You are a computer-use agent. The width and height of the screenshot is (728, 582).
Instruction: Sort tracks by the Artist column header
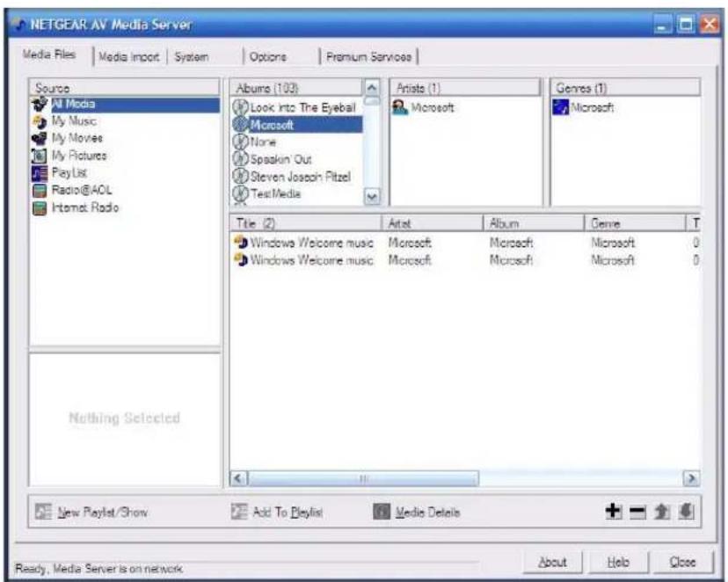[433, 223]
